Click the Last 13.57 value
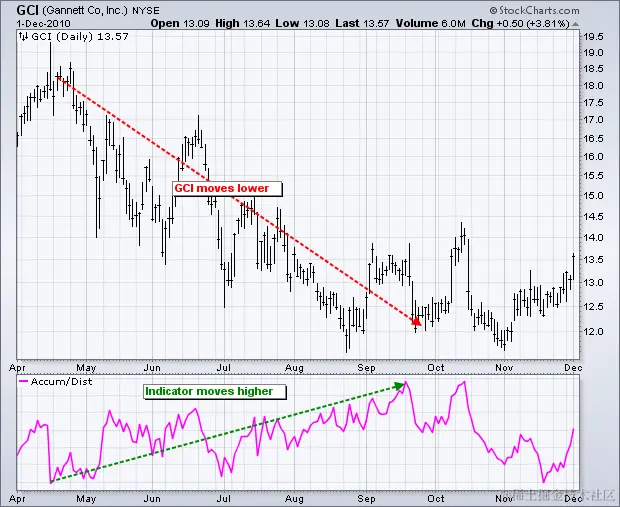620x507 pixels. point(362,23)
